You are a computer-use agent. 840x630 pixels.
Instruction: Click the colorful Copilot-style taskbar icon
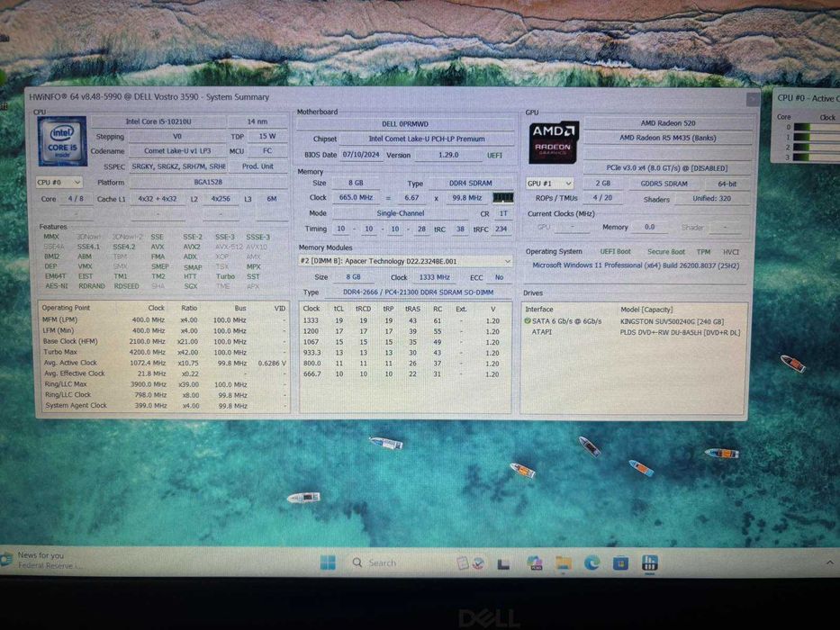[534, 563]
